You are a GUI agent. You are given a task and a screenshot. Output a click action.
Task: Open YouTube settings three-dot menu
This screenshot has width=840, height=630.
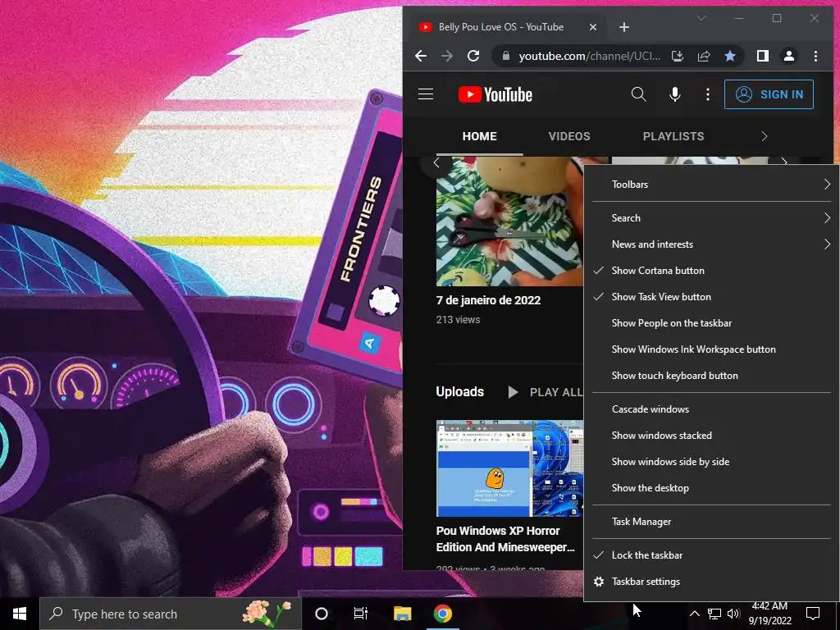pyautogui.click(x=708, y=94)
